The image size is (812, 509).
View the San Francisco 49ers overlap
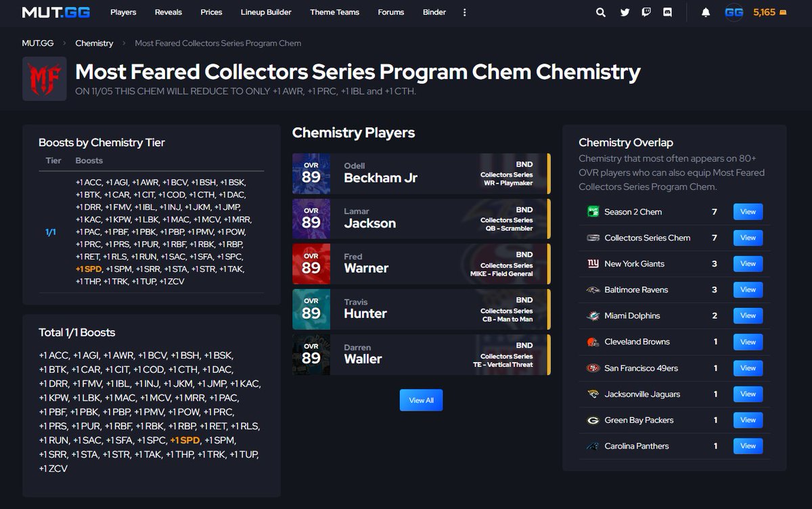click(x=748, y=368)
